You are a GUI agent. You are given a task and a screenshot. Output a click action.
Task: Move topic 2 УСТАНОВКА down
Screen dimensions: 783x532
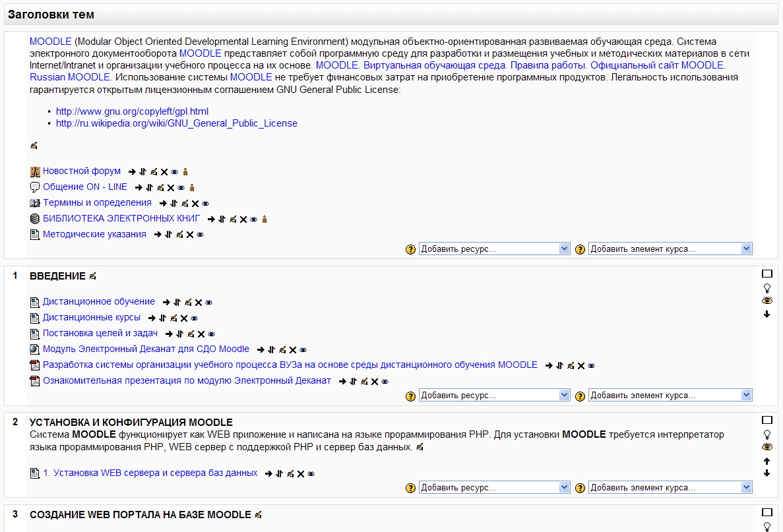click(767, 473)
